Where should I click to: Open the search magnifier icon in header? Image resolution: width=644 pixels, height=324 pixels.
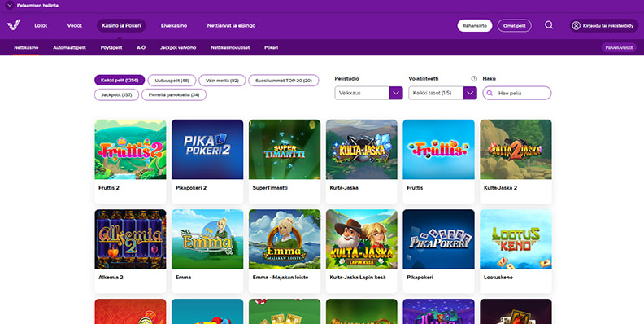pyautogui.click(x=549, y=25)
